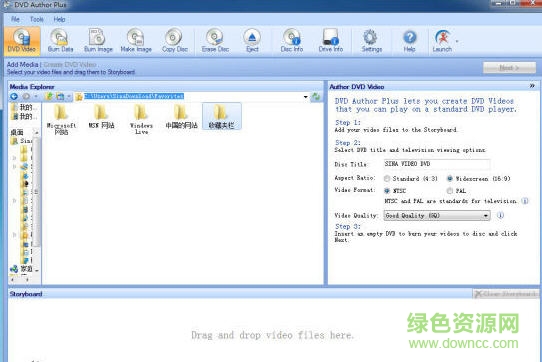Image resolution: width=542 pixels, height=362 pixels.
Task: Click the Launch toolbar icon
Action: point(442,41)
